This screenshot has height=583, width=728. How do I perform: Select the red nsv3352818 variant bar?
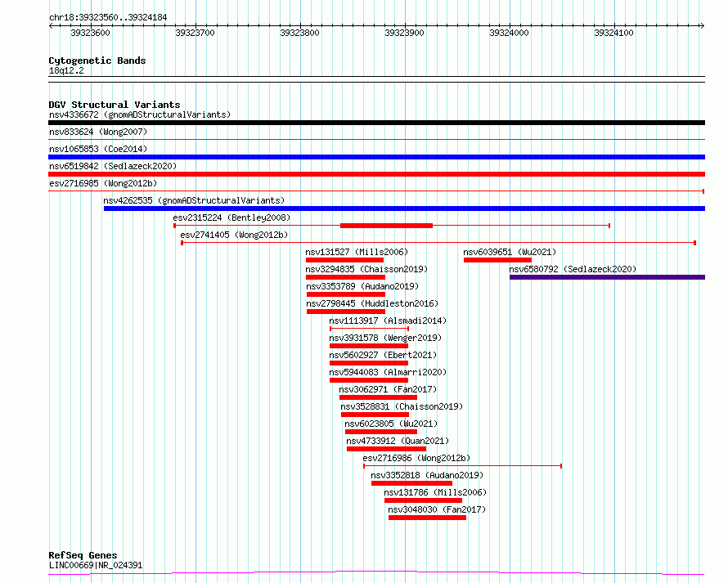(x=411, y=483)
